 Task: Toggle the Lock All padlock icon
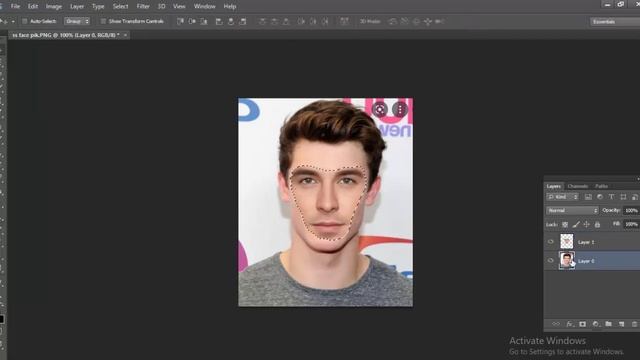[x=597, y=224]
